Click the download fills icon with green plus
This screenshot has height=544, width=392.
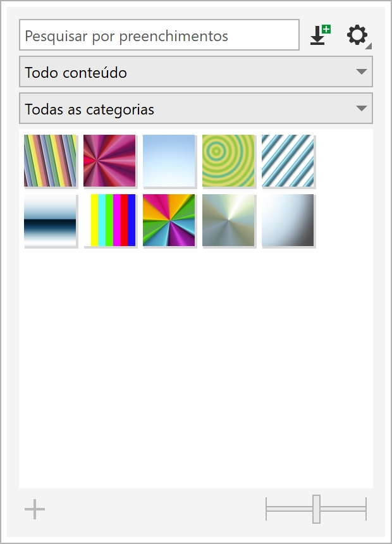[x=320, y=35]
